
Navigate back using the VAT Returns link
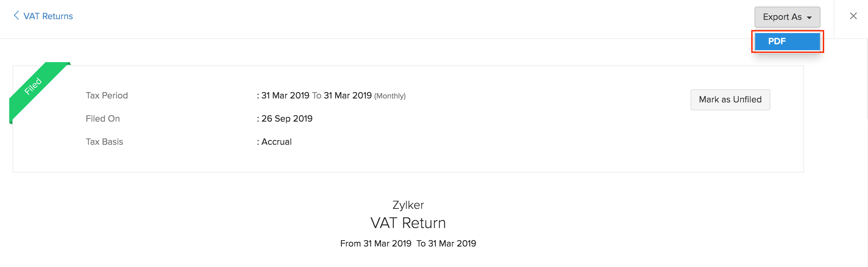click(x=47, y=16)
